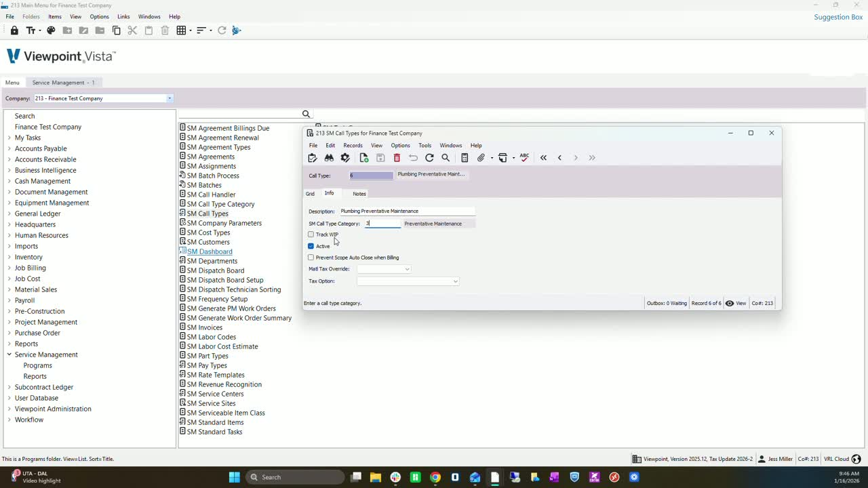Go to previous record with left arrow
Screen dimensions: 868x488
pos(559,158)
